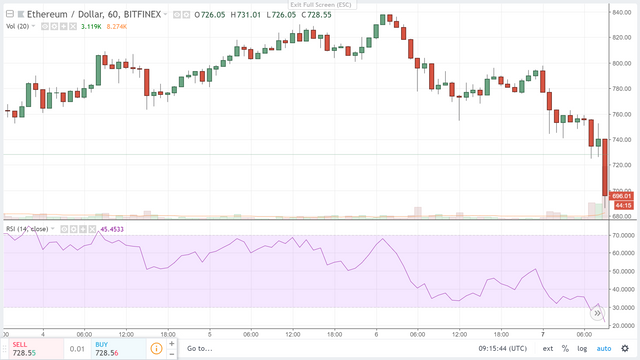Grab the trading panel drag handle
This screenshot has height=360, width=640.
coord(4,349)
